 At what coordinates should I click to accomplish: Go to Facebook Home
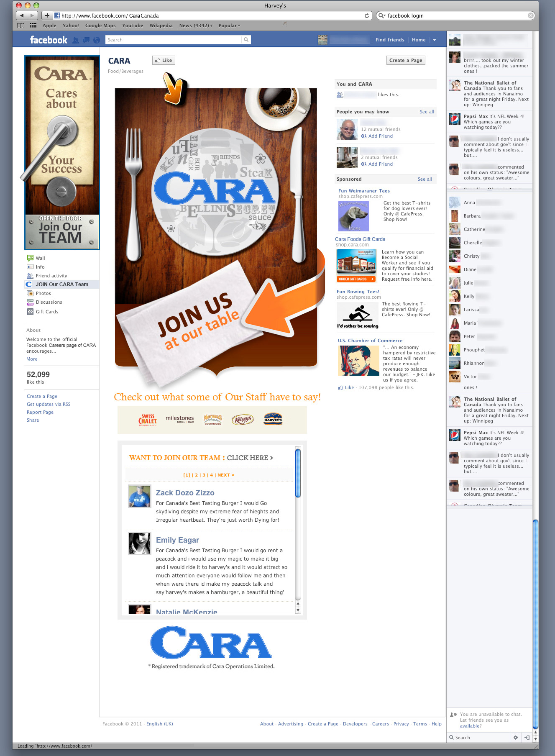coord(419,40)
